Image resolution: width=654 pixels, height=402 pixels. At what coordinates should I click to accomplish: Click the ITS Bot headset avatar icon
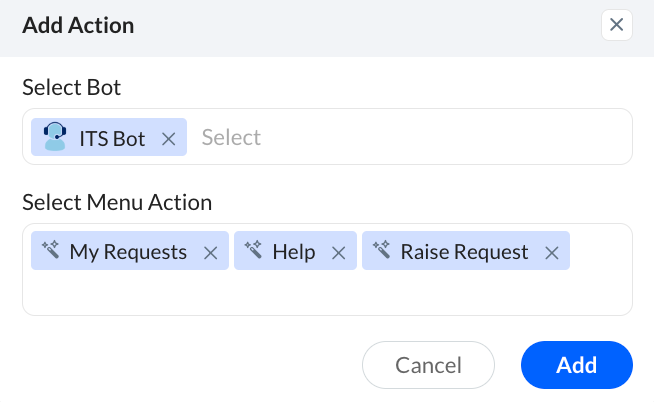55,136
